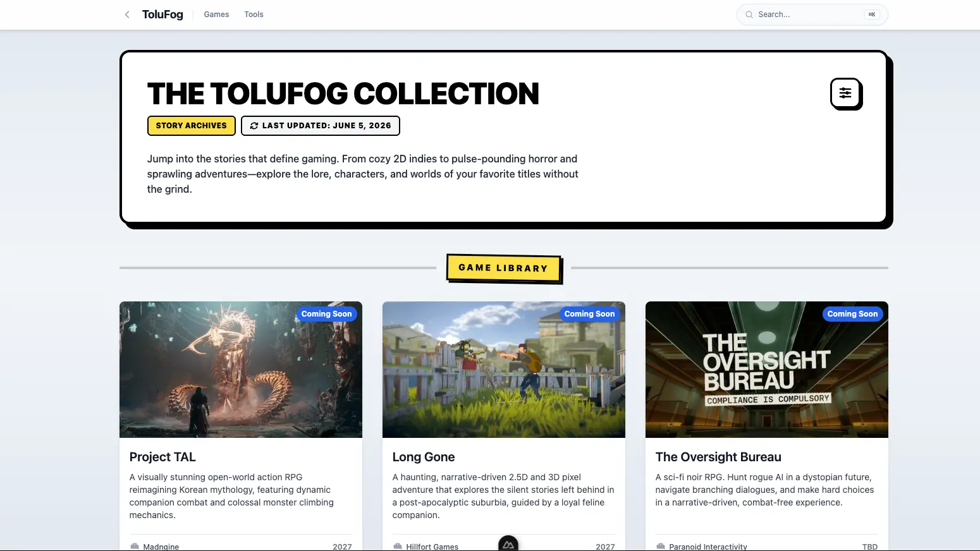Click the Game Library label
This screenshot has height=551, width=980.
[503, 268]
